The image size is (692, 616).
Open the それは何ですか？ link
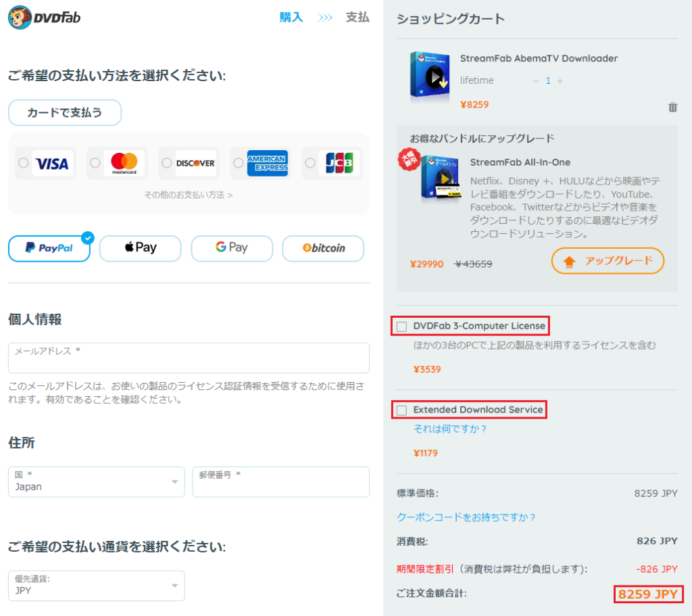(x=450, y=429)
